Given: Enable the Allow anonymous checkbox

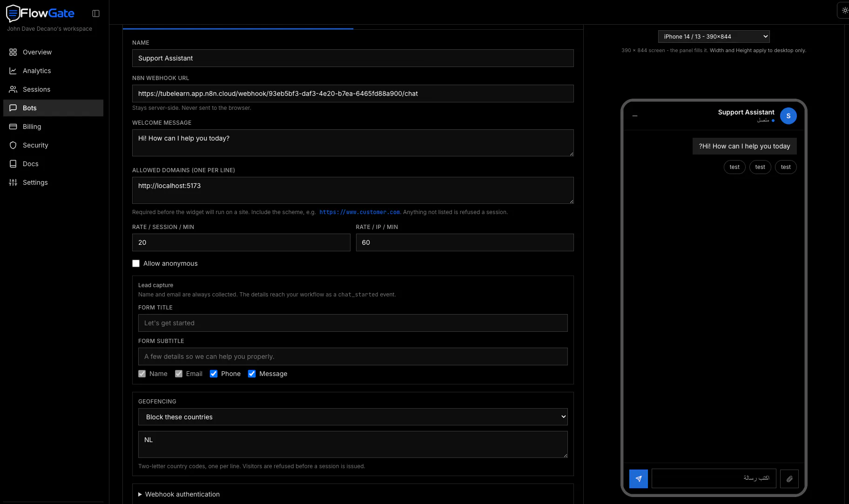Looking at the screenshot, I should coord(136,263).
